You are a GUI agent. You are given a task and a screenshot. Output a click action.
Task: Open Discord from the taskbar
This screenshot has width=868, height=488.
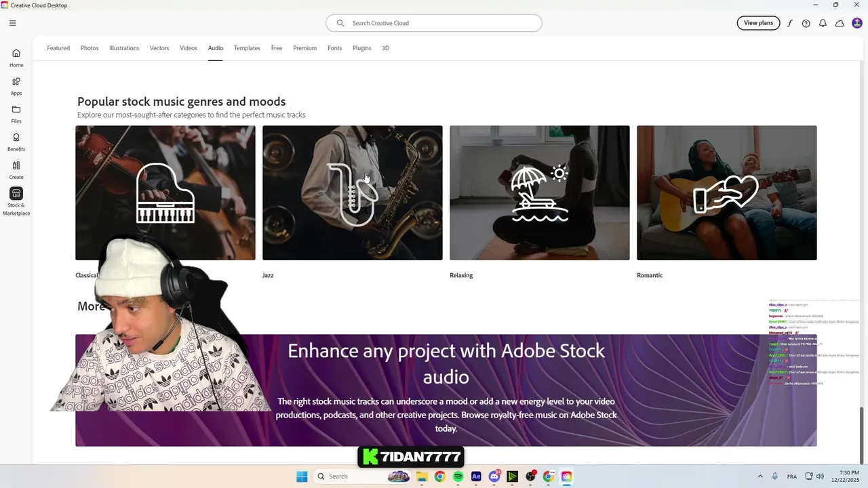tap(494, 476)
